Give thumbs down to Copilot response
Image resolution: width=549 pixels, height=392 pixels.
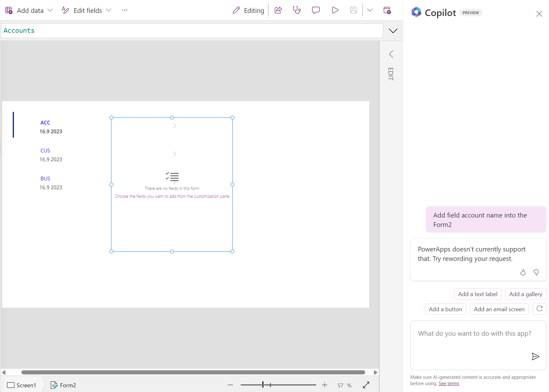pos(536,272)
